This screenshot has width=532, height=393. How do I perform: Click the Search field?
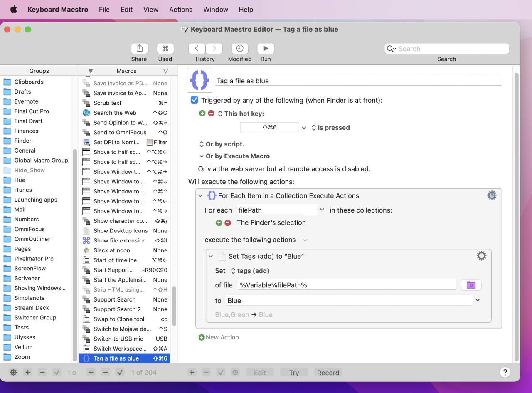(x=447, y=49)
